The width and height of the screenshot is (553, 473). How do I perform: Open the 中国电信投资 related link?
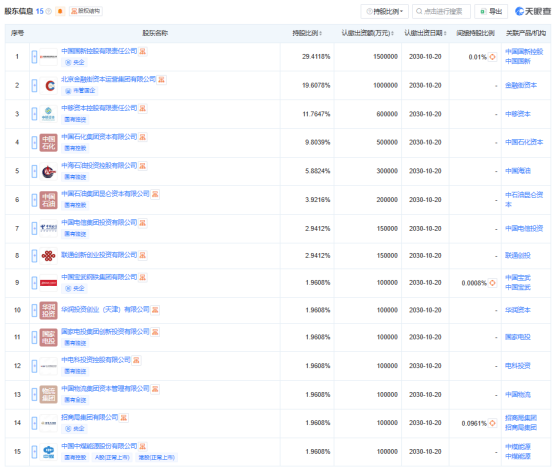pos(524,229)
